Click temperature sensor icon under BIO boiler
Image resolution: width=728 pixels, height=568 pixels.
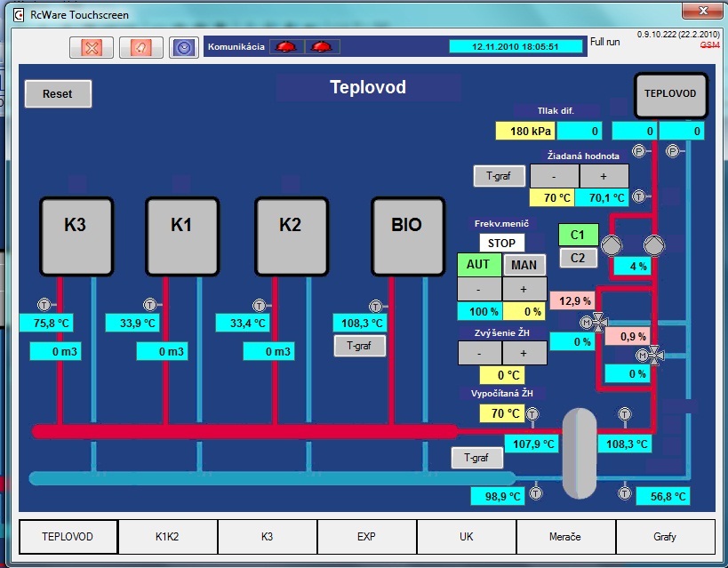pyautogui.click(x=376, y=307)
